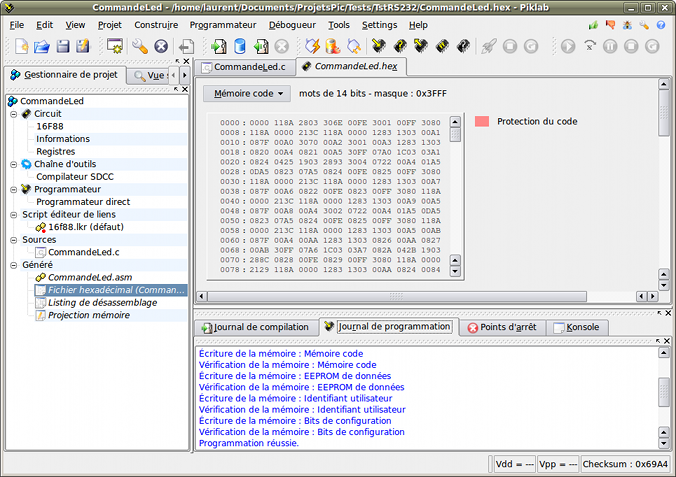Open the Mémoire code dropdown
Screen dimensions: 676x477
247,94
